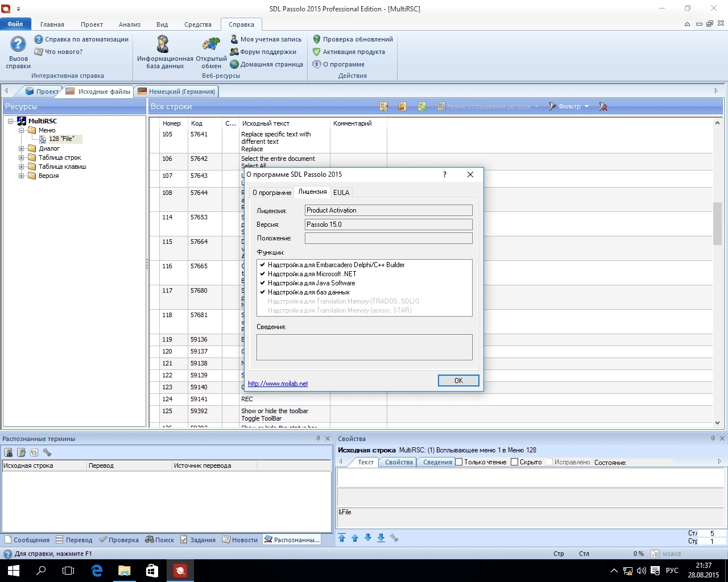Click the clear filter icon

pos(603,106)
